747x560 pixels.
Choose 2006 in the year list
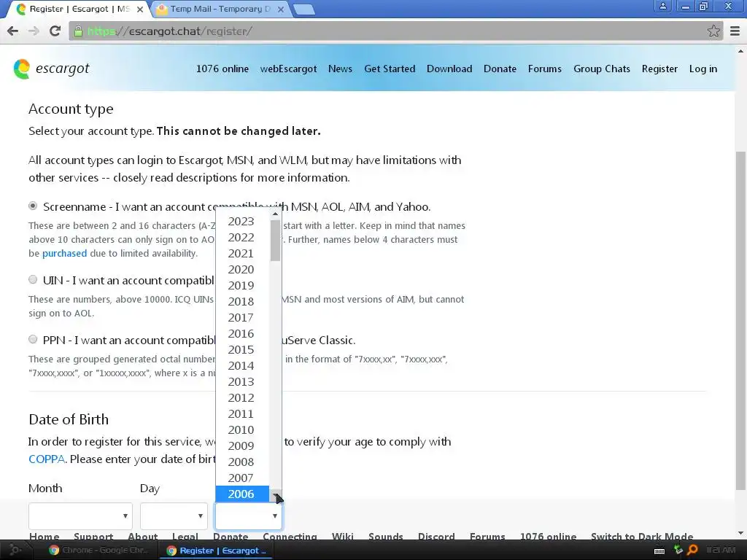[x=242, y=494]
